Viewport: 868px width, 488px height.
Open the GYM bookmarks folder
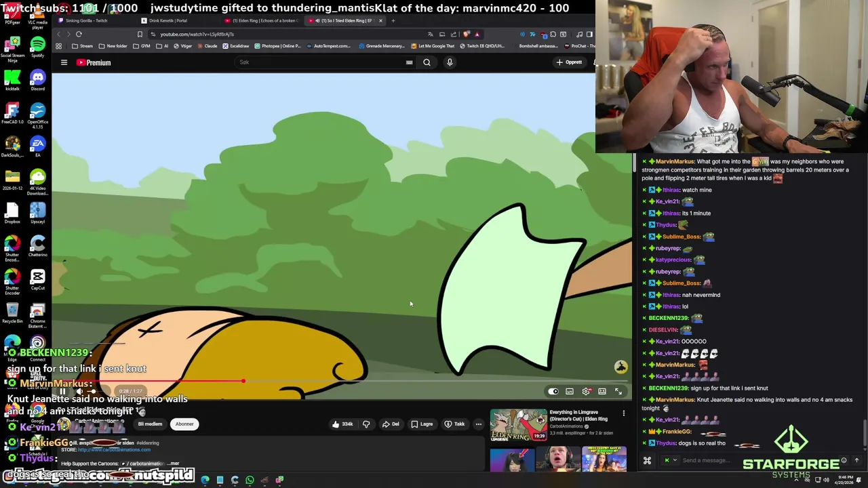pyautogui.click(x=141, y=46)
